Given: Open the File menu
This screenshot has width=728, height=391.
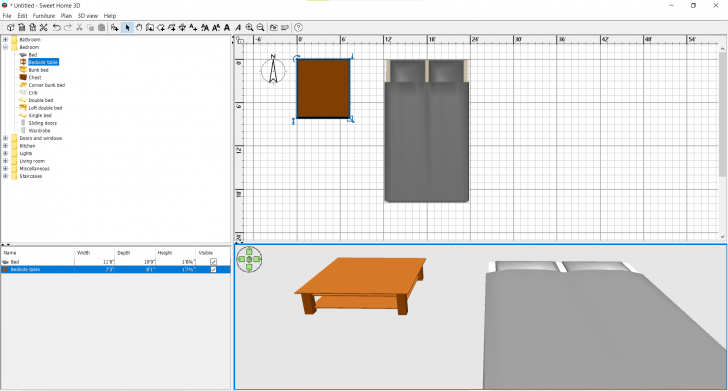Looking at the screenshot, I should coord(7,16).
